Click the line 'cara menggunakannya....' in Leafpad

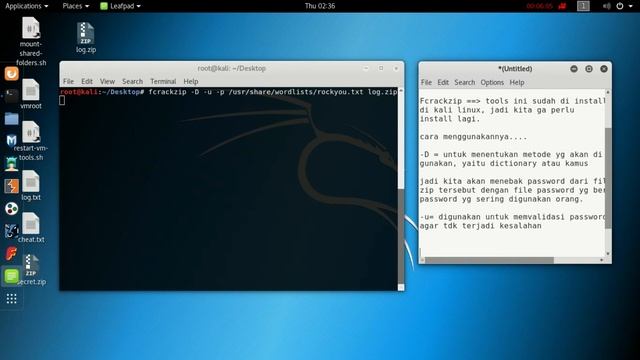[473, 137]
